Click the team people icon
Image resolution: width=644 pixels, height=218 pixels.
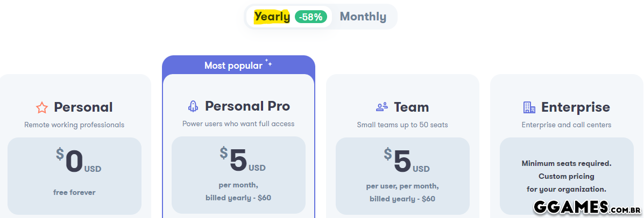(x=382, y=107)
